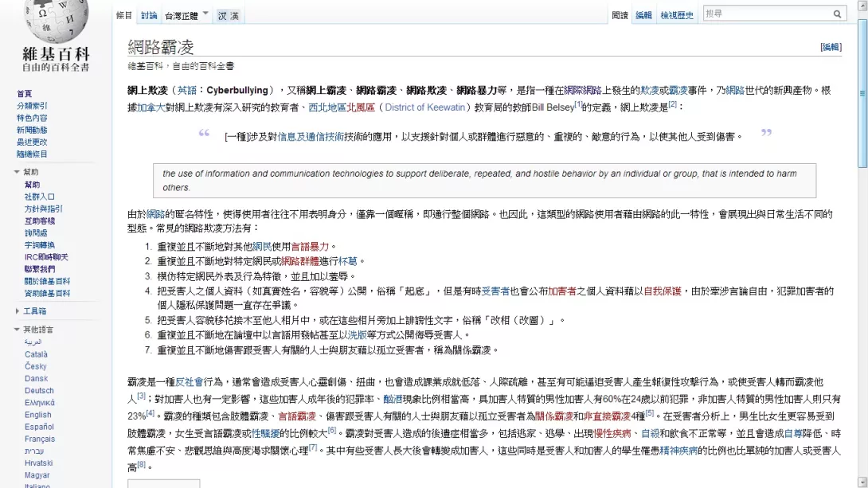868x488 pixels.
Task: Open 方針與指引 sidebar link
Action: click(44, 209)
